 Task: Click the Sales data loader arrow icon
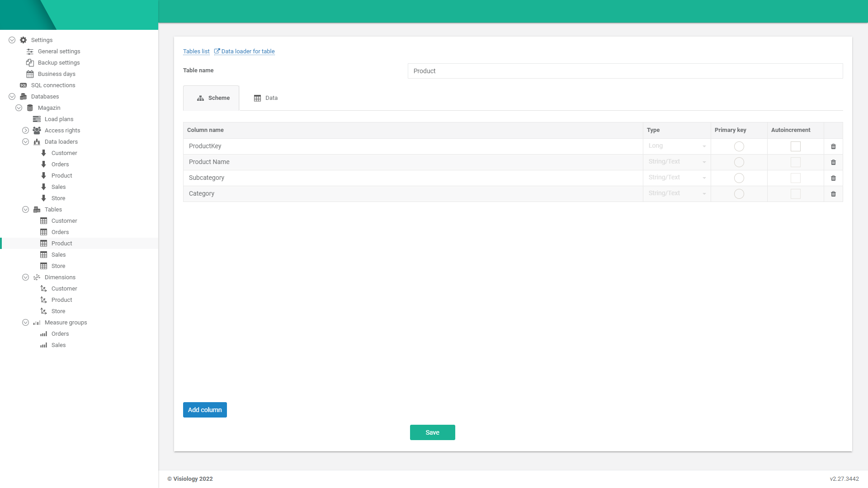(x=43, y=187)
